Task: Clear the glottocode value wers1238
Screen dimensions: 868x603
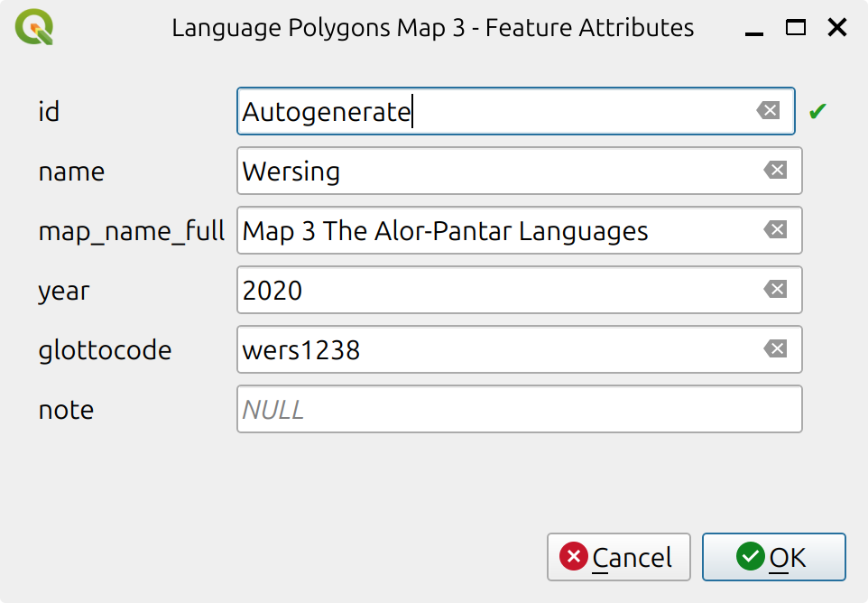Action: pyautogui.click(x=775, y=349)
